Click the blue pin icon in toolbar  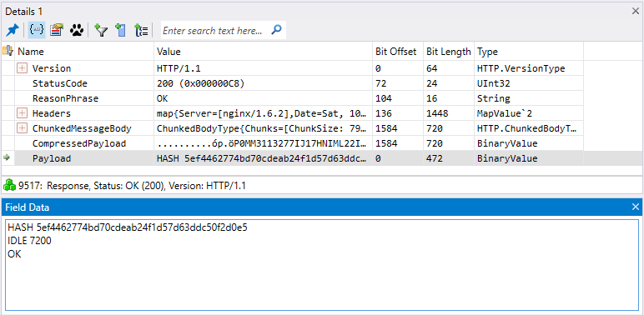13,30
